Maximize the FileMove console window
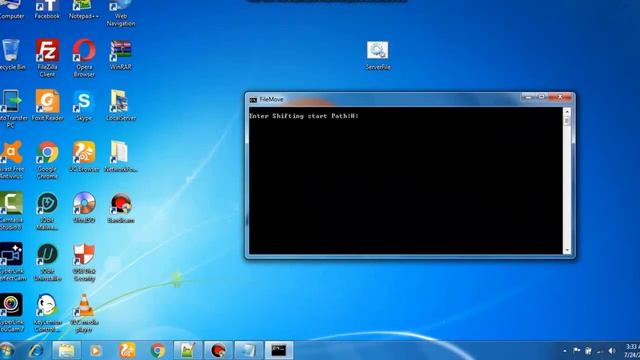The width and height of the screenshot is (640, 360). pos(542,97)
